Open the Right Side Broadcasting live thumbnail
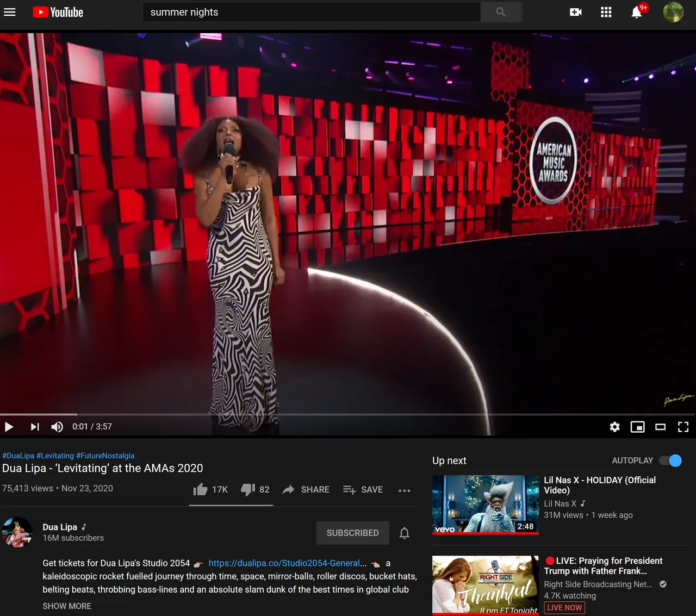 point(486,586)
